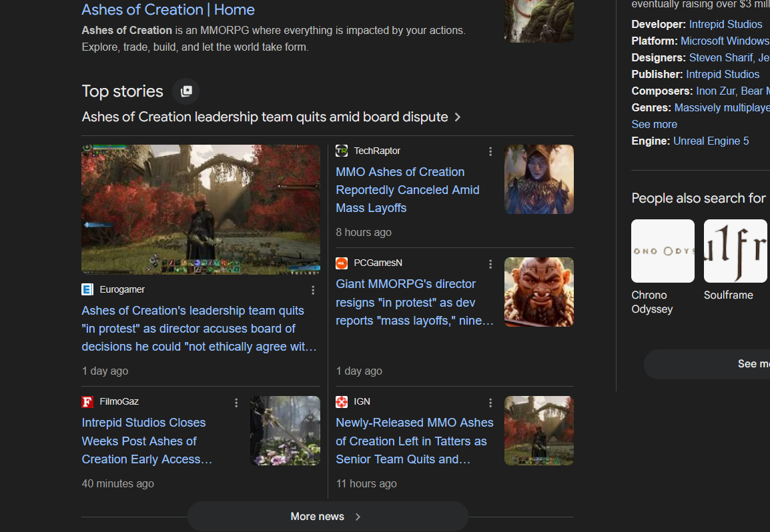Image resolution: width=770 pixels, height=532 pixels.
Task: Click the Eurogamer favicon
Action: click(x=87, y=289)
